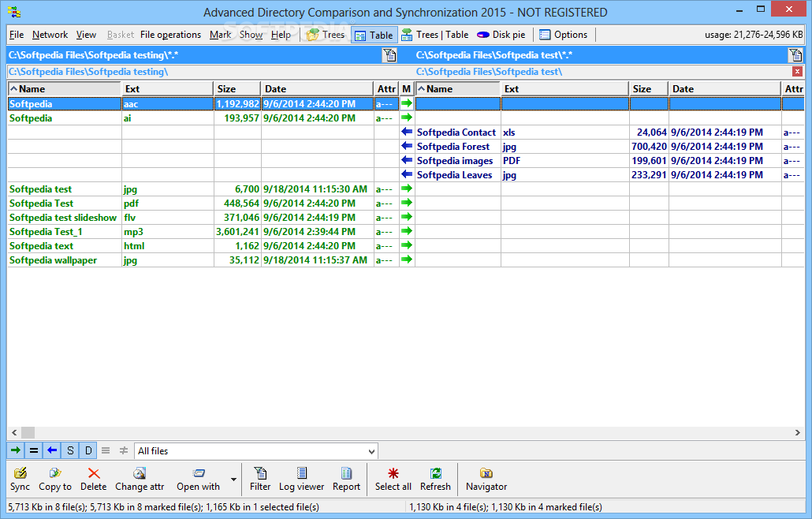This screenshot has height=519, width=812.
Task: Open the Mark menu
Action: point(220,35)
